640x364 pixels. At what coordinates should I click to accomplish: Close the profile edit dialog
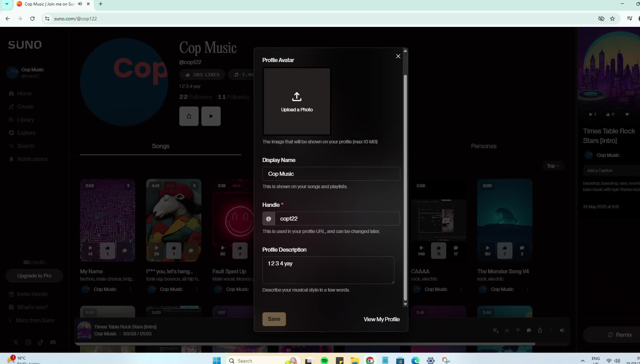pos(398,56)
